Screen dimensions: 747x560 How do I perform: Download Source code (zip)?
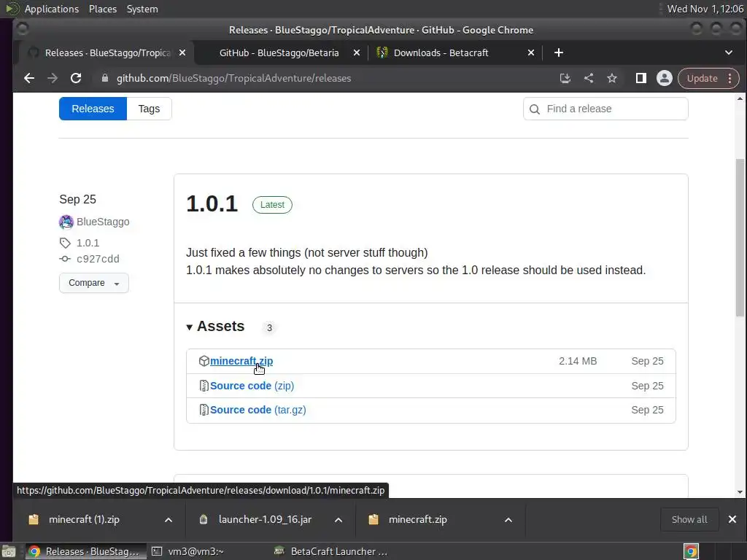[252, 386]
